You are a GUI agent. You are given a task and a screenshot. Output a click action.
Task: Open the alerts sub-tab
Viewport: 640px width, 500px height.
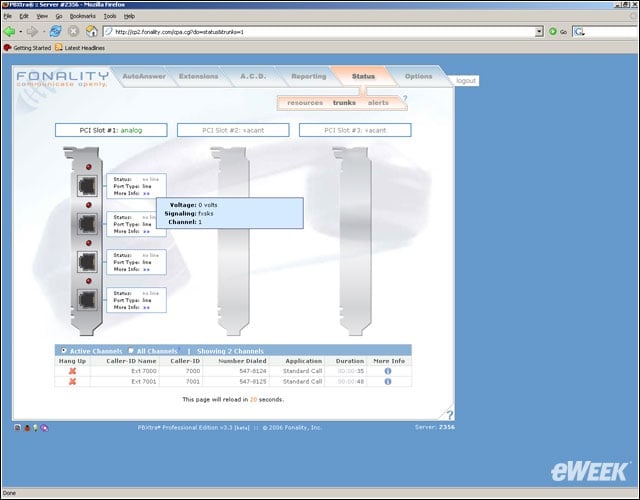click(378, 103)
